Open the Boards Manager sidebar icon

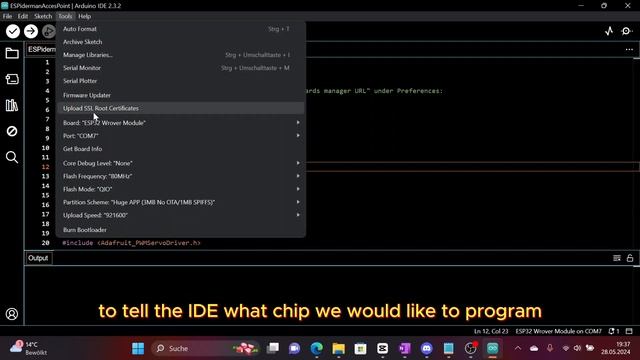pyautogui.click(x=12, y=79)
